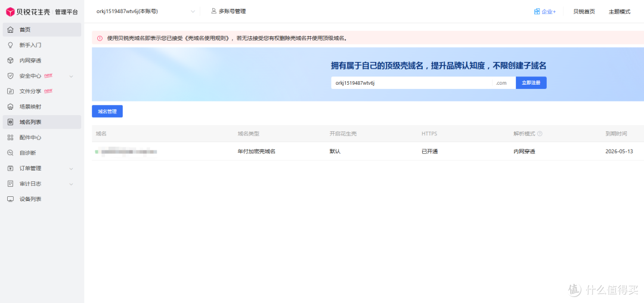Open the 新手入门 menu item

42,45
